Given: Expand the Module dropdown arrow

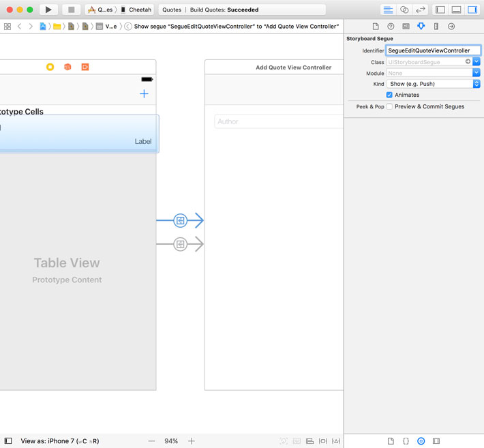Looking at the screenshot, I should point(477,73).
